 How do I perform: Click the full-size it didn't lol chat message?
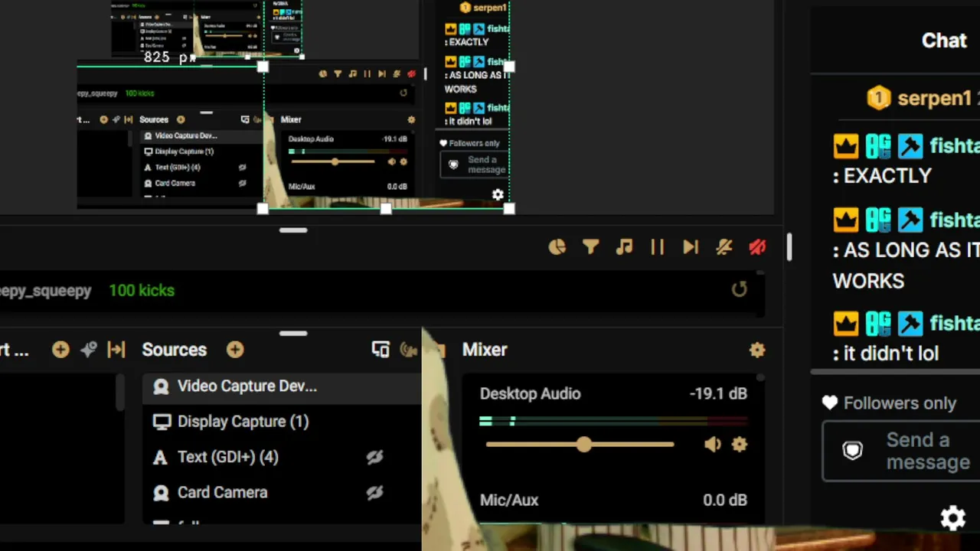886,354
